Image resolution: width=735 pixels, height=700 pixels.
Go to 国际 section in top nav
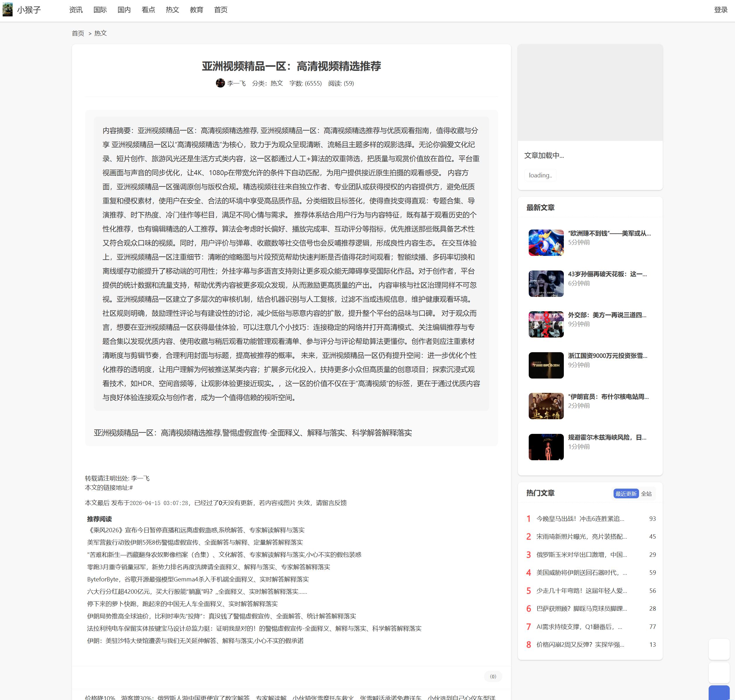click(x=100, y=10)
